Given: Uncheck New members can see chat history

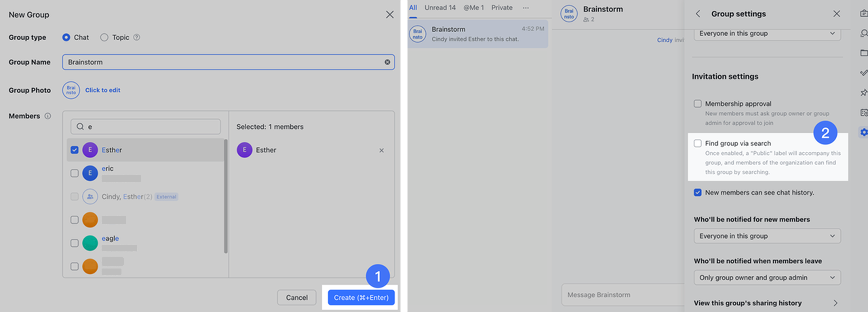Looking at the screenshot, I should click(697, 193).
